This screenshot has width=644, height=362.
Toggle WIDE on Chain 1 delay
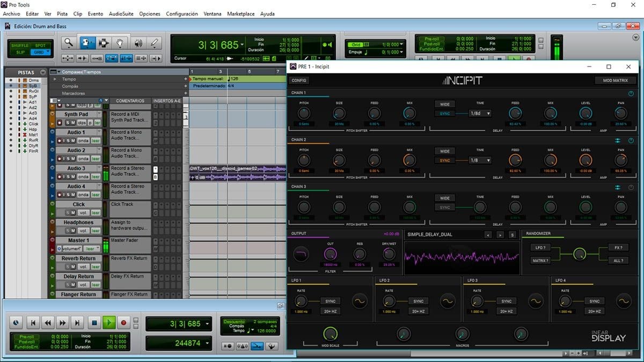(x=445, y=104)
